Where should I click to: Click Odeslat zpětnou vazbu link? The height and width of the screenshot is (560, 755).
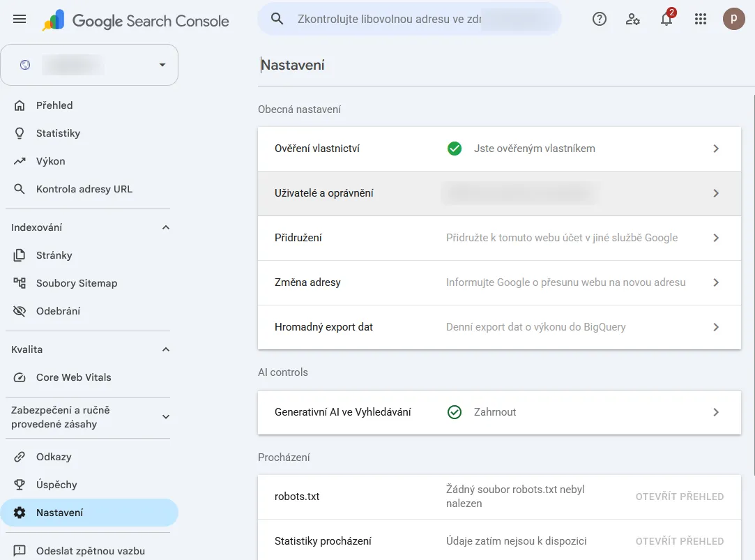point(91,551)
